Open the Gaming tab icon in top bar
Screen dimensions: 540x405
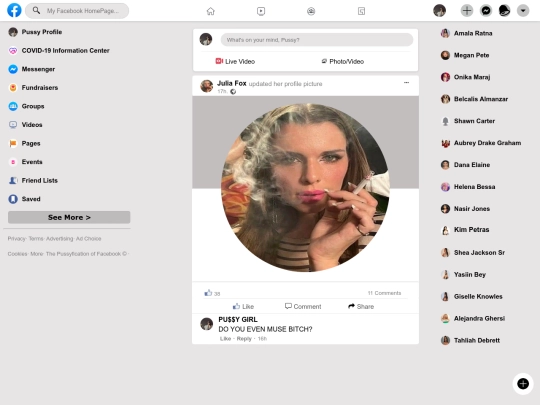[361, 11]
